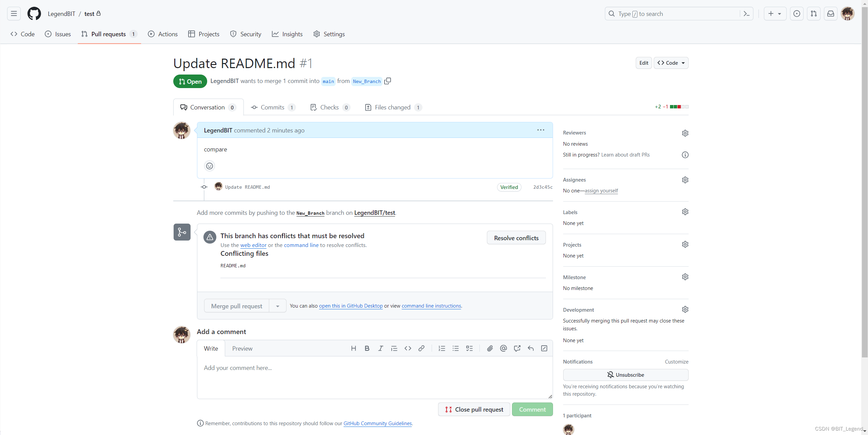Open the Projects repository tab
Screen dimensions: 868x435
204,34
